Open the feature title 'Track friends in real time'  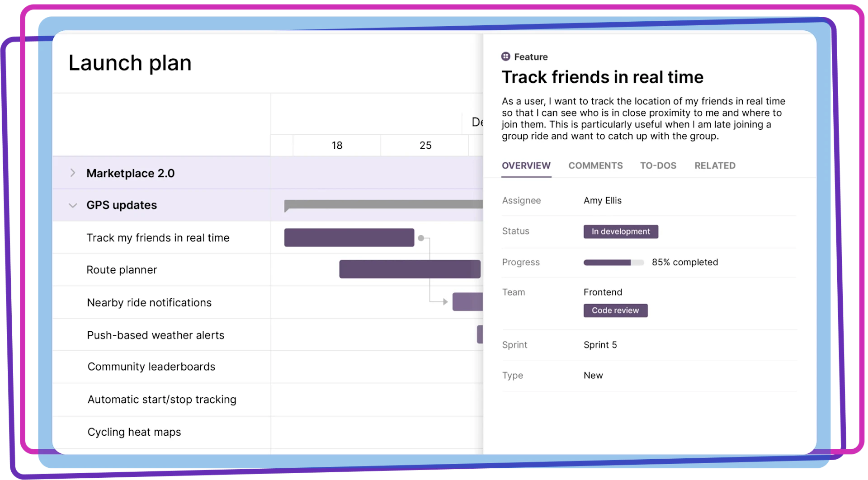602,77
